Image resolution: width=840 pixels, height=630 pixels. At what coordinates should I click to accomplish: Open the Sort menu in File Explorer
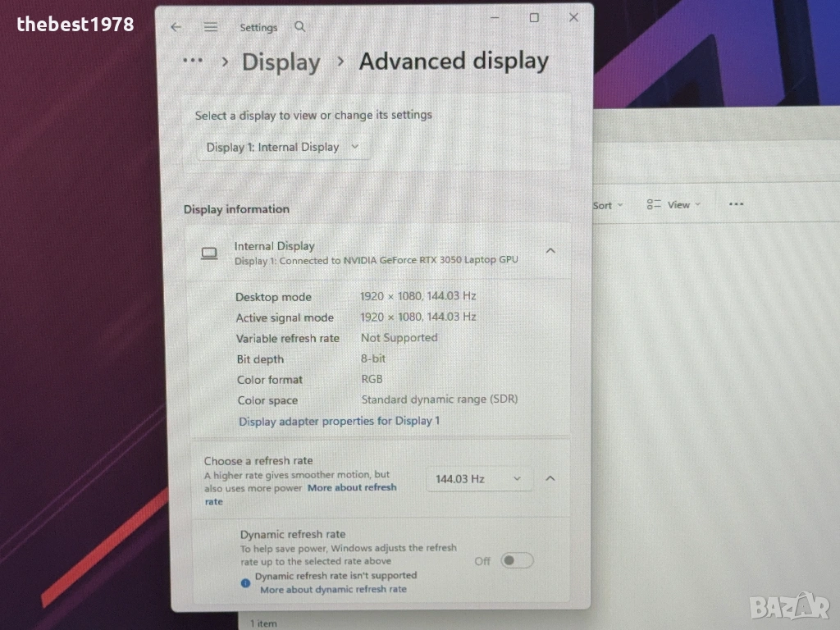[607, 205]
